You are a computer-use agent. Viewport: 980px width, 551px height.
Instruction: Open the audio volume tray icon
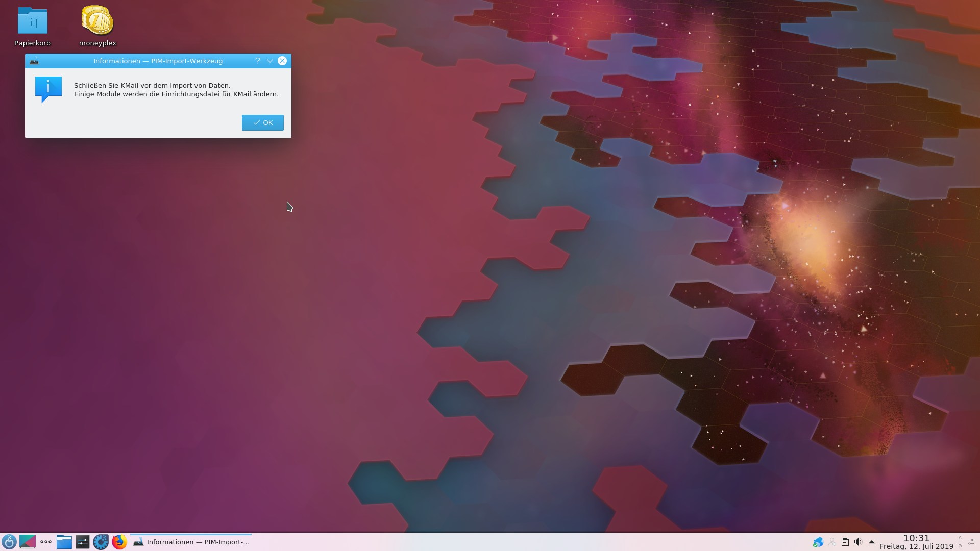click(859, 542)
